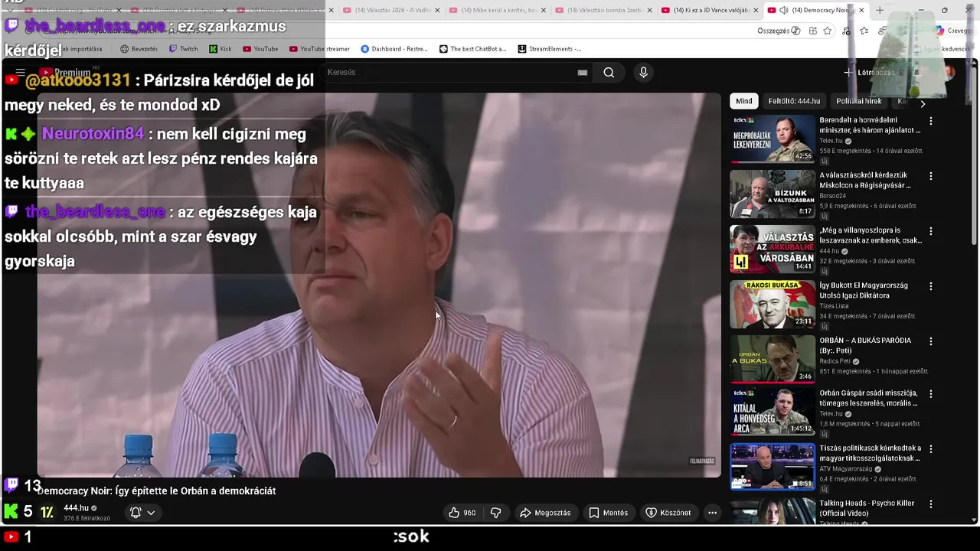
Task: Close the 'Ki ez a JD Vance' tab
Action: 755,10
